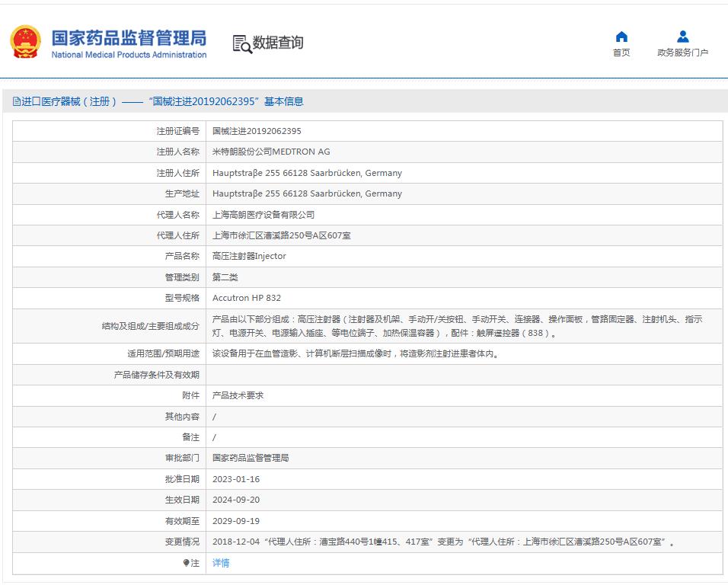Open the government service portal icon
This screenshot has width=728, height=585.
(x=682, y=37)
